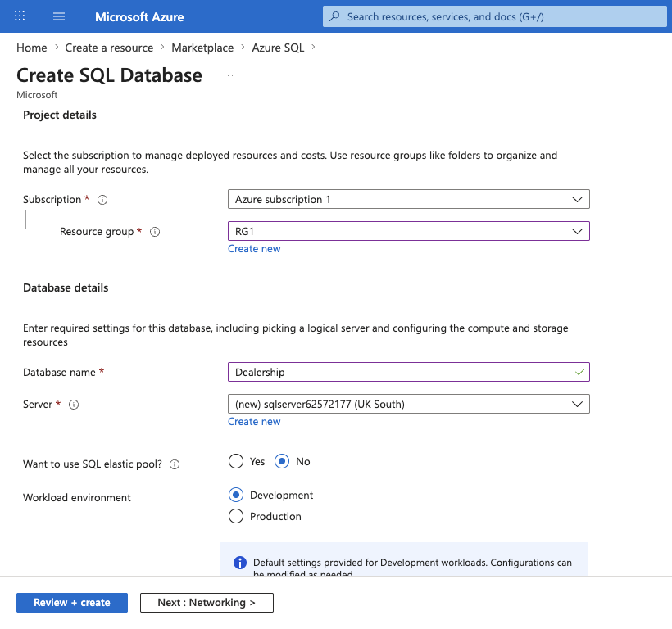Click the Microsoft publisher text under title
Screen dimensions: 672x629
point(37,95)
